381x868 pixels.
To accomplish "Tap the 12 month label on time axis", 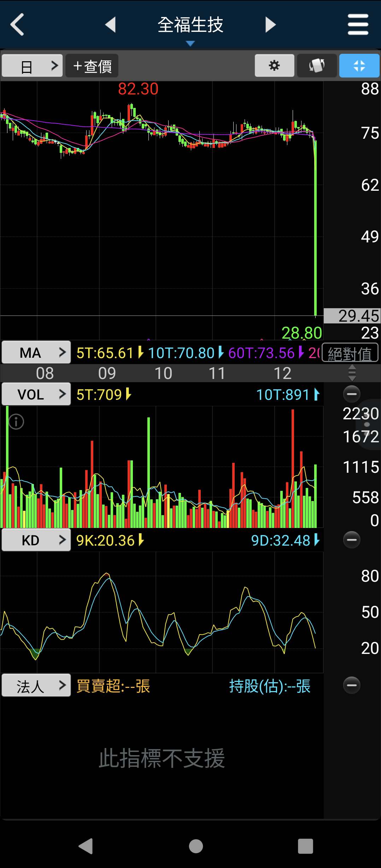I will (x=282, y=373).
